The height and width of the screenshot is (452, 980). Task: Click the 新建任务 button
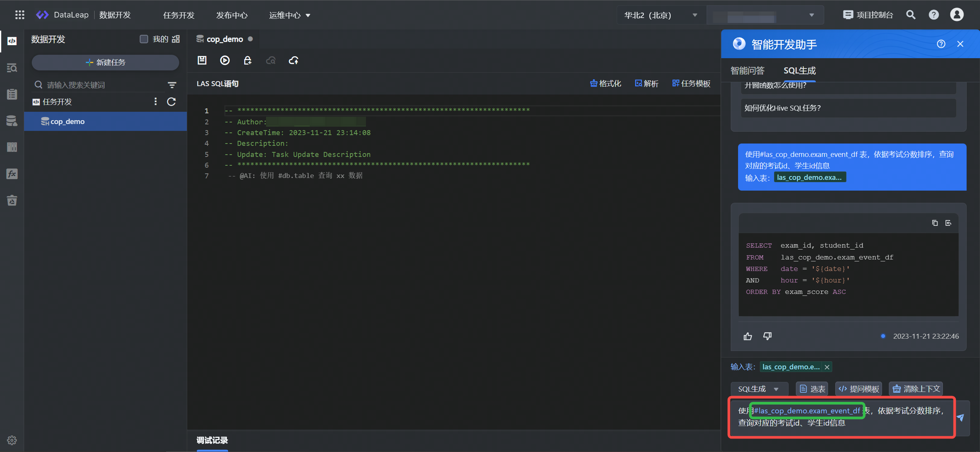[105, 62]
